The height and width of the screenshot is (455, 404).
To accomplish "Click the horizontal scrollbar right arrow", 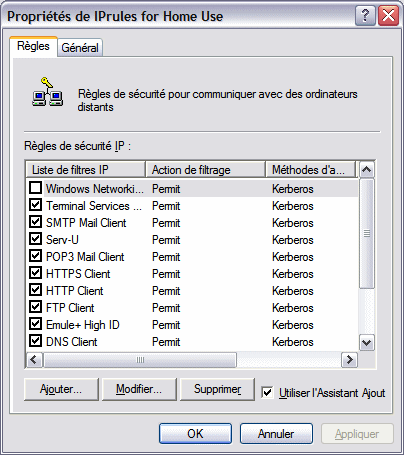I will tap(350, 360).
